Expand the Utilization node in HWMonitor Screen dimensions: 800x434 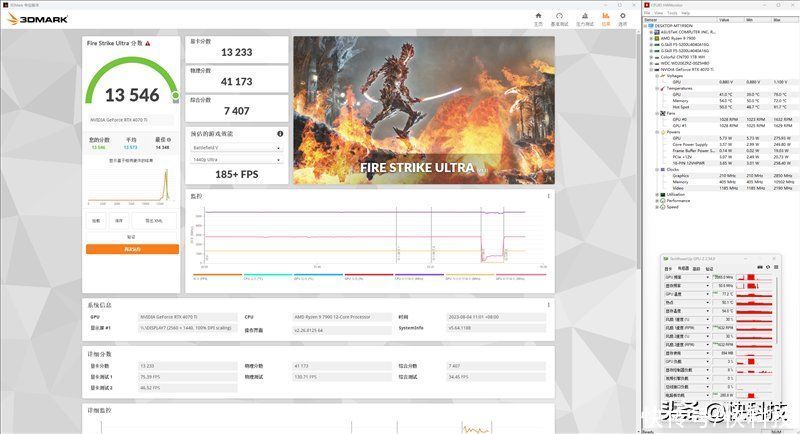tap(657, 194)
